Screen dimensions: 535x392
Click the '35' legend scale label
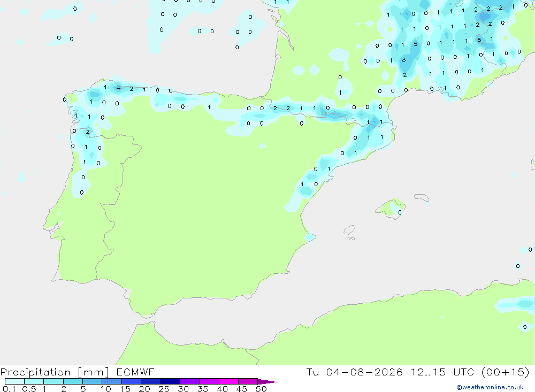click(203, 389)
